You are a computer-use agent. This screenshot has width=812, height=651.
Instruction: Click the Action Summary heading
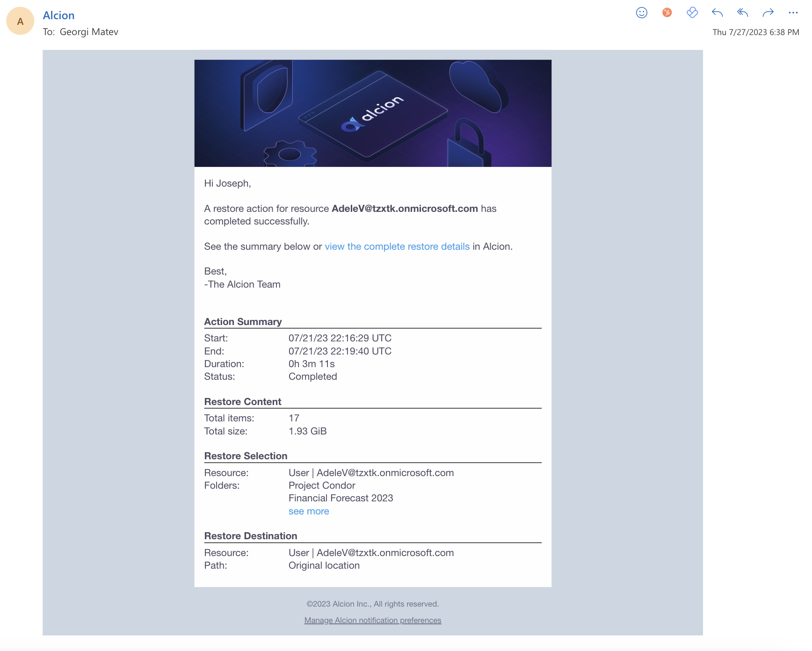(x=243, y=322)
